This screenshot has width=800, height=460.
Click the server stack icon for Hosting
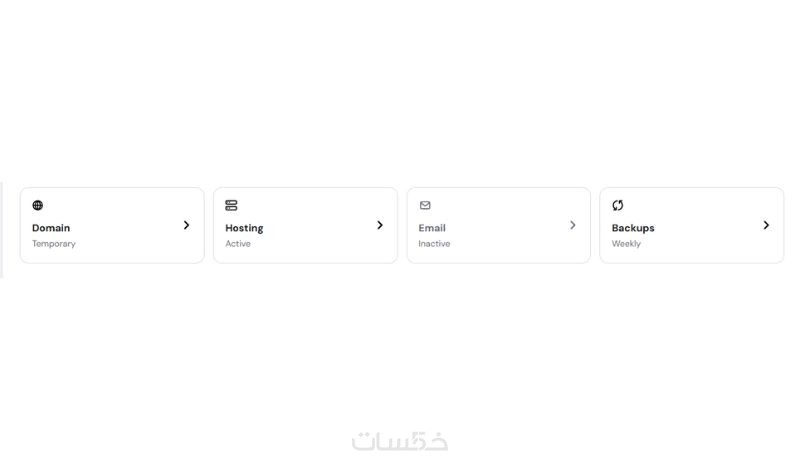(231, 205)
